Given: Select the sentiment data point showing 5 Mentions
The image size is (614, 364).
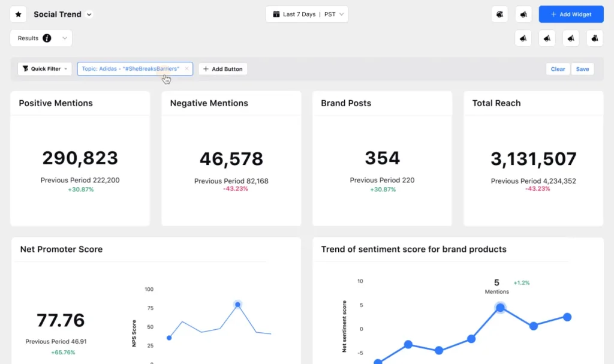Looking at the screenshot, I should pyautogui.click(x=500, y=308).
